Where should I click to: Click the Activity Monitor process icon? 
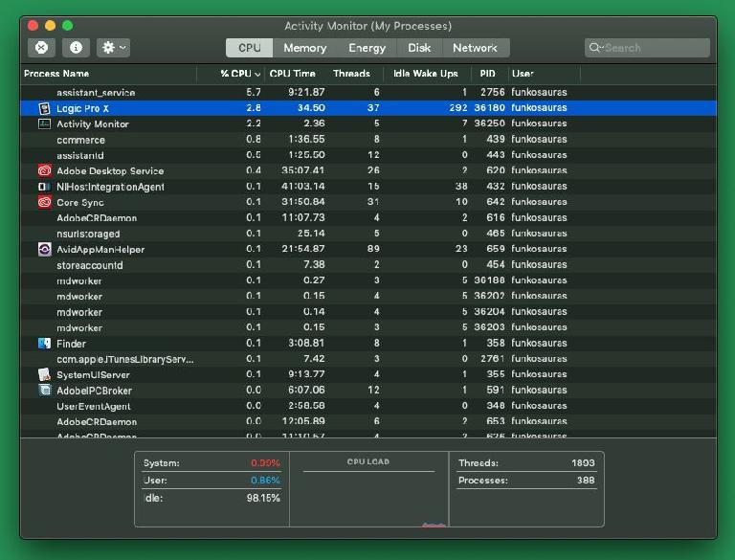tap(45, 123)
